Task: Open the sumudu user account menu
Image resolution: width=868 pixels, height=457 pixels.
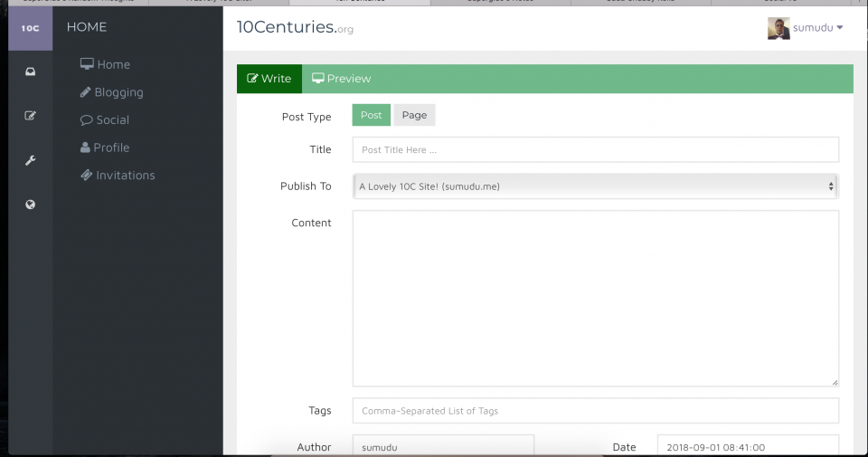Action: coord(817,28)
